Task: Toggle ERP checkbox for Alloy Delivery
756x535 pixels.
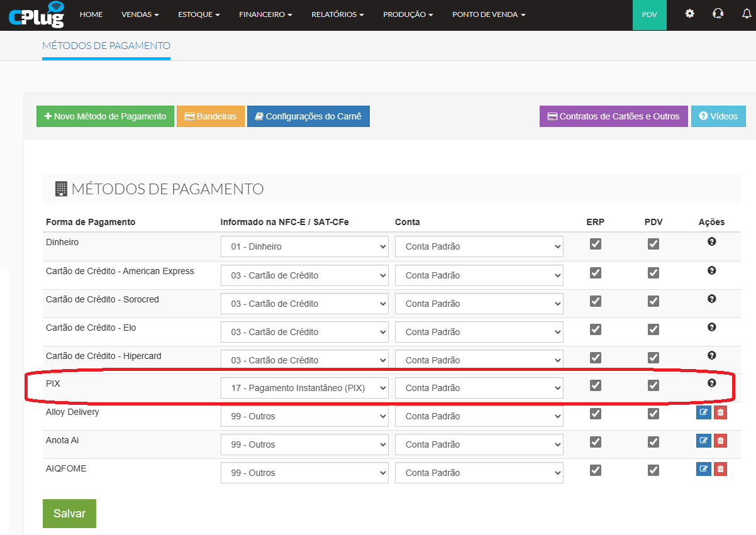Action: pos(596,414)
